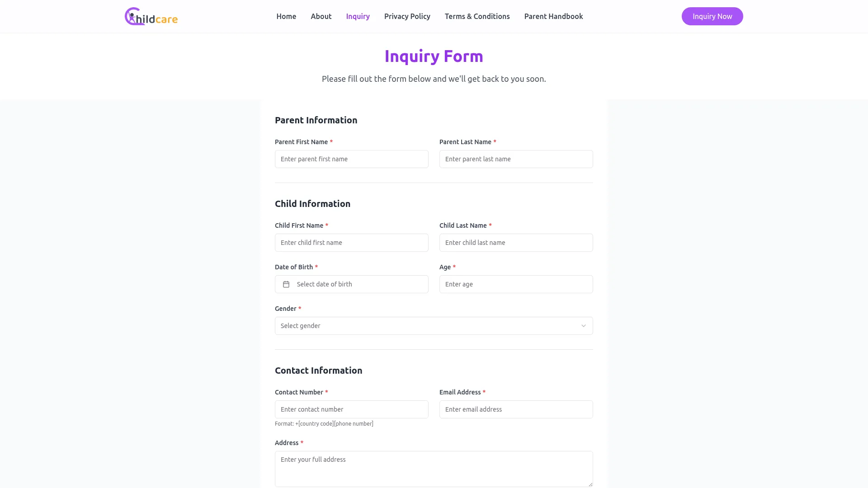Viewport: 868px width, 488px height.
Task: Click the Child Last Name input
Action: pyautogui.click(x=516, y=243)
